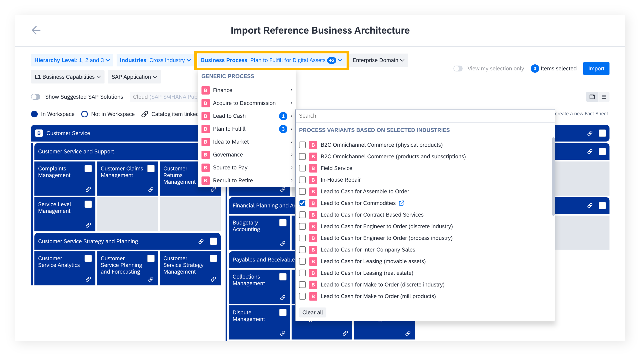Expand the Acquire to Decommission submenu arrow
The height and width of the screenshot is (360, 644).
tap(291, 103)
